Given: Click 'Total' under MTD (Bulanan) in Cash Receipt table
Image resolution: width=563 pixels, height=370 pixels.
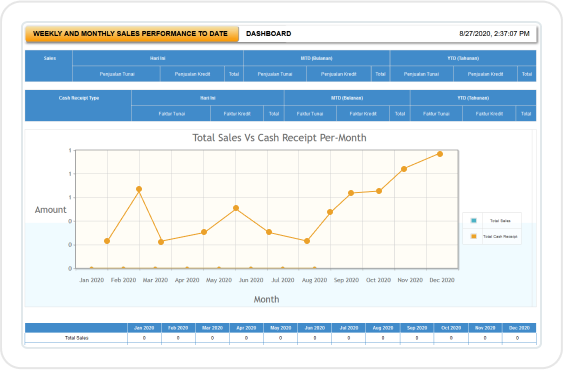Looking at the screenshot, I should (400, 114).
